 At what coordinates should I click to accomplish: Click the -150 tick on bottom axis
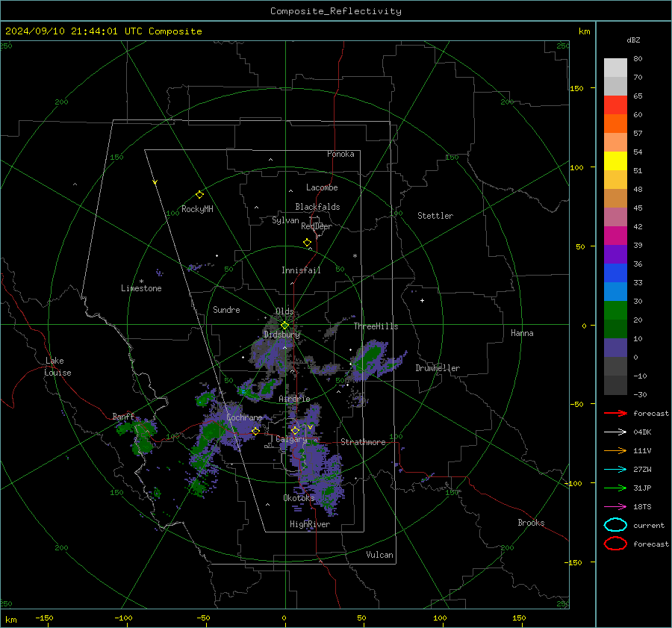(44, 618)
